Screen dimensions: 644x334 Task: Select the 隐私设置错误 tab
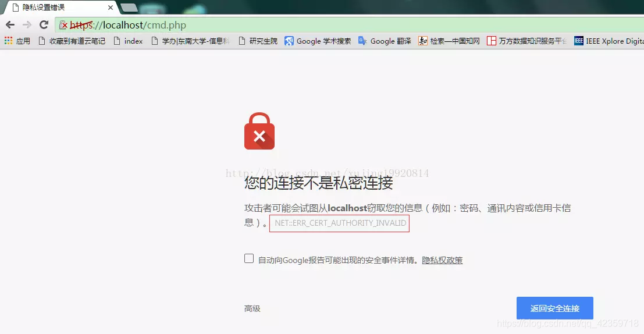pos(61,8)
